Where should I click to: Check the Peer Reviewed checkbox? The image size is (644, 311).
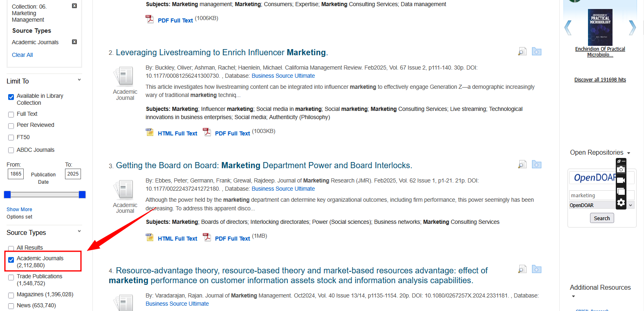click(x=11, y=126)
